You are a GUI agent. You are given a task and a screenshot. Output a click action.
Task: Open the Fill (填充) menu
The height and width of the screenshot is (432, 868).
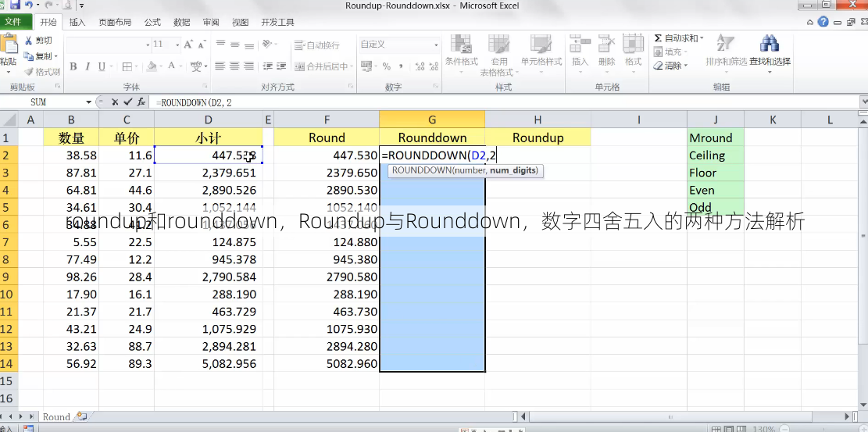670,52
